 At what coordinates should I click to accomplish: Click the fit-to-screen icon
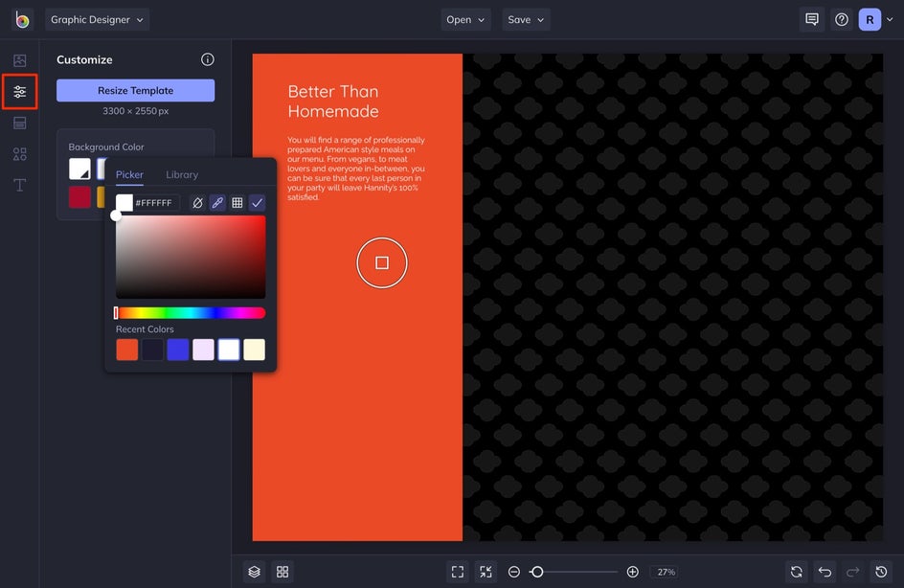(x=458, y=572)
